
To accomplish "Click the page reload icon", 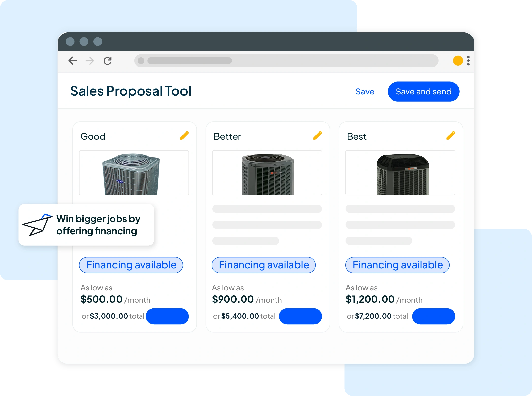I will pyautogui.click(x=107, y=61).
